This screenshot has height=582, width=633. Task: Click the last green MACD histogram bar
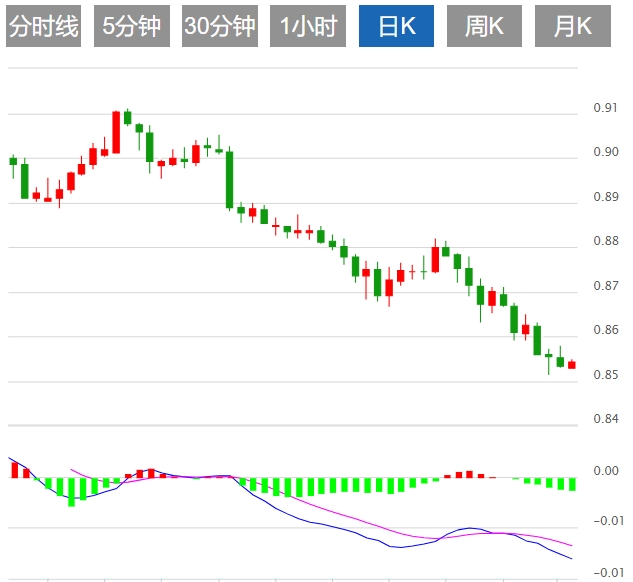pos(572,484)
